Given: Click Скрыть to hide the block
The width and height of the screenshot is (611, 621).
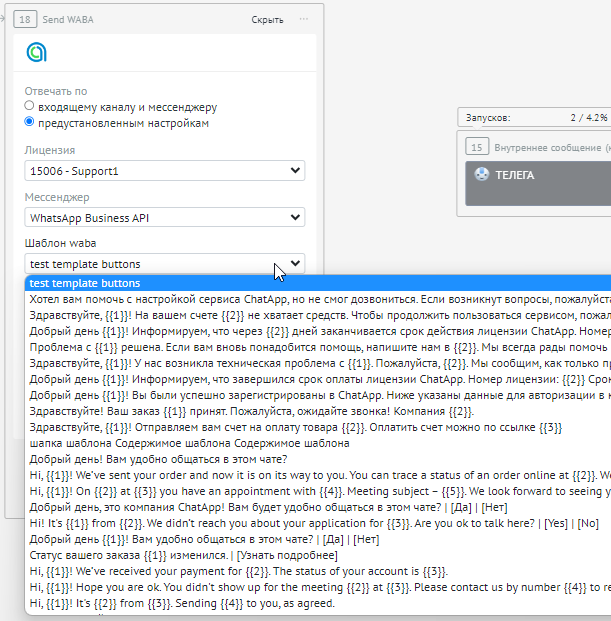Looking at the screenshot, I should (266, 19).
